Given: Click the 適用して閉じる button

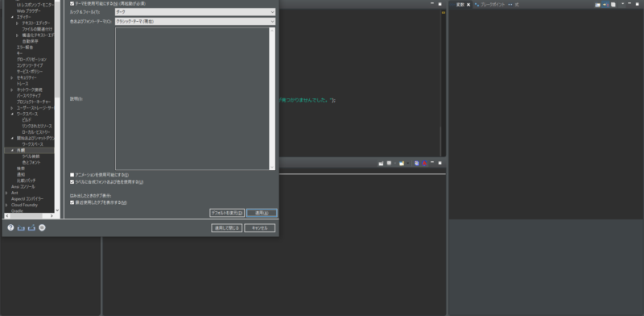Looking at the screenshot, I should pyautogui.click(x=227, y=228).
